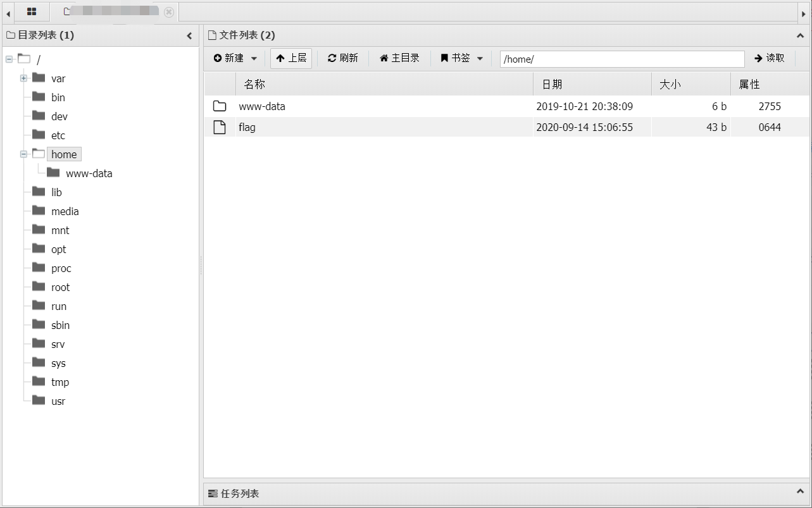812x508 pixels.
Task: Collapse the home node in the tree
Action: coord(23,154)
